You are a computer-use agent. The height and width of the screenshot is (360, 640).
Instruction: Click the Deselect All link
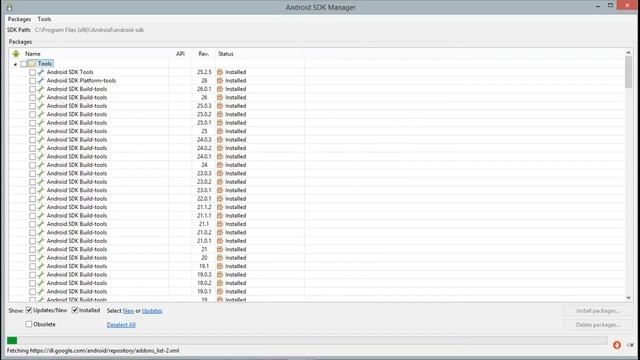point(121,325)
